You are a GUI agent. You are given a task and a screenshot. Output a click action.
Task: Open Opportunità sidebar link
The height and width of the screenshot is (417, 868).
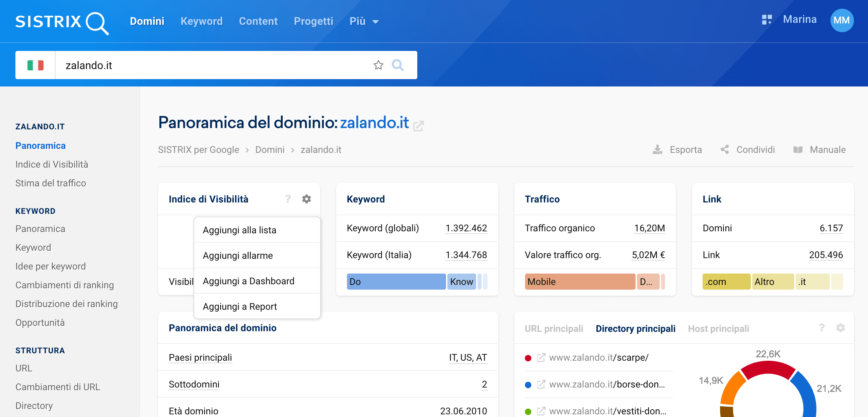40,323
